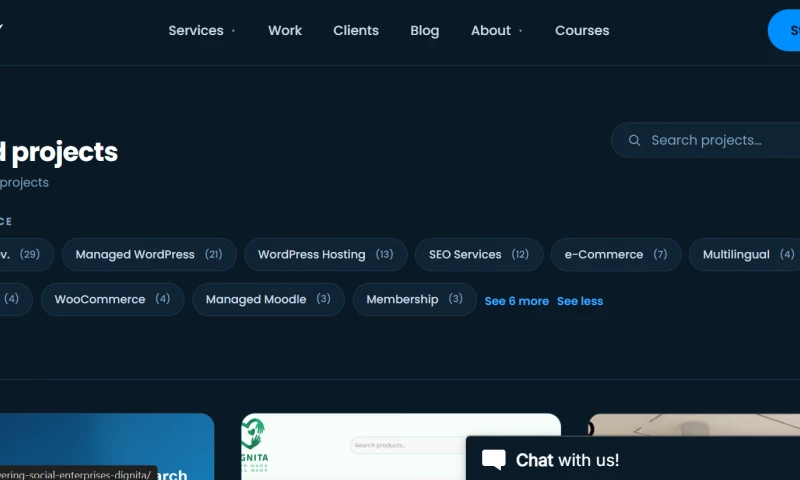The width and height of the screenshot is (800, 480).
Task: Open the Services dropdown menu
Action: (202, 31)
